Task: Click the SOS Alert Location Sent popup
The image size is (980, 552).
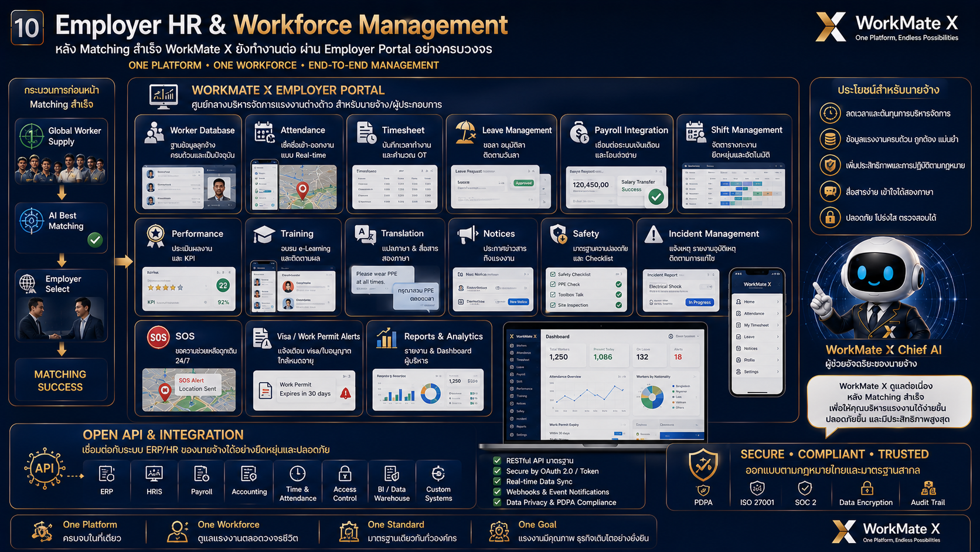Action: [x=198, y=385]
